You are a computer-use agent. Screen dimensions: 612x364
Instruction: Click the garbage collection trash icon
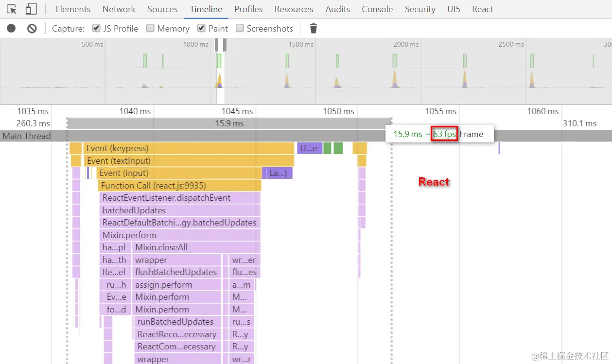pyautogui.click(x=314, y=29)
